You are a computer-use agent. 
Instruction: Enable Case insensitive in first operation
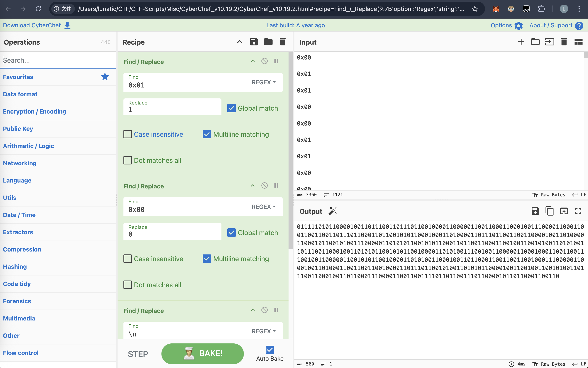128,134
